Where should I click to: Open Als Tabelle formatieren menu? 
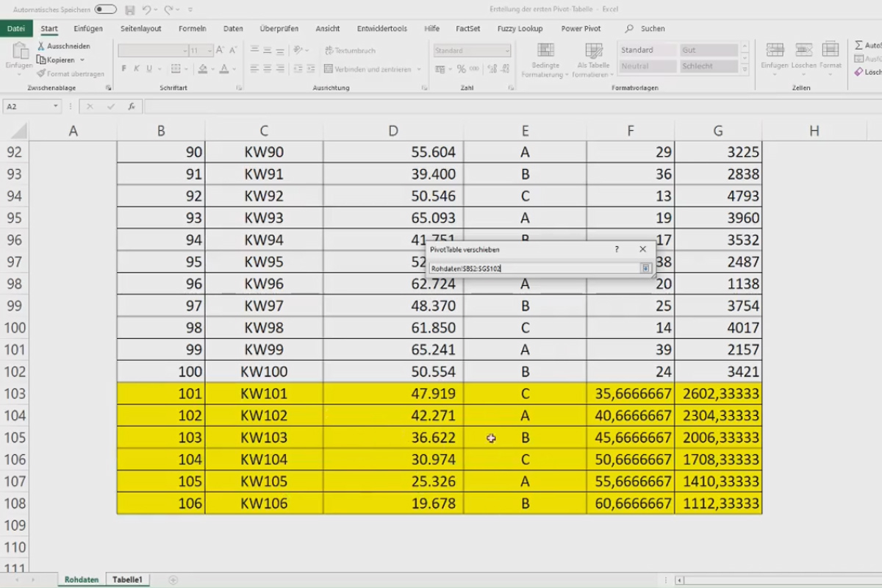click(593, 60)
